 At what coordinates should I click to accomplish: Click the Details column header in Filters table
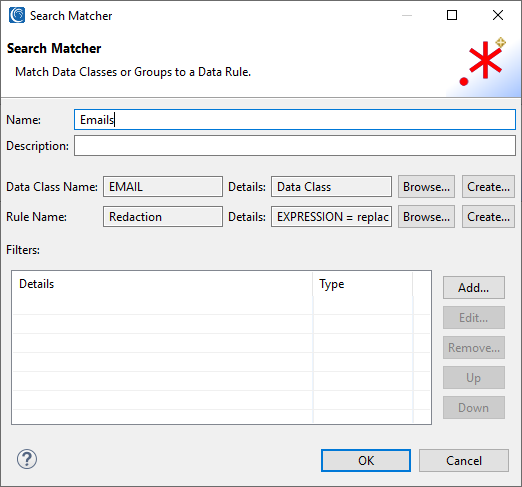pyautogui.click(x=163, y=284)
